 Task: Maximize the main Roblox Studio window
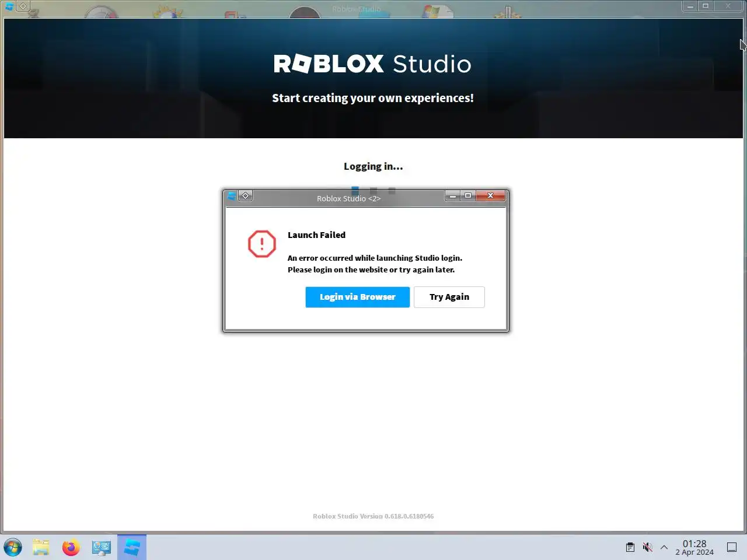pyautogui.click(x=705, y=6)
